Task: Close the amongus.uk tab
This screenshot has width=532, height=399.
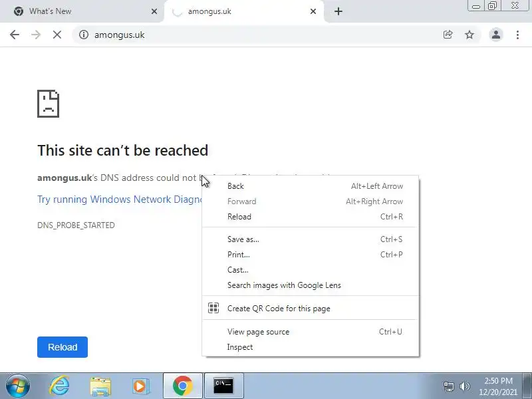Action: pyautogui.click(x=313, y=11)
